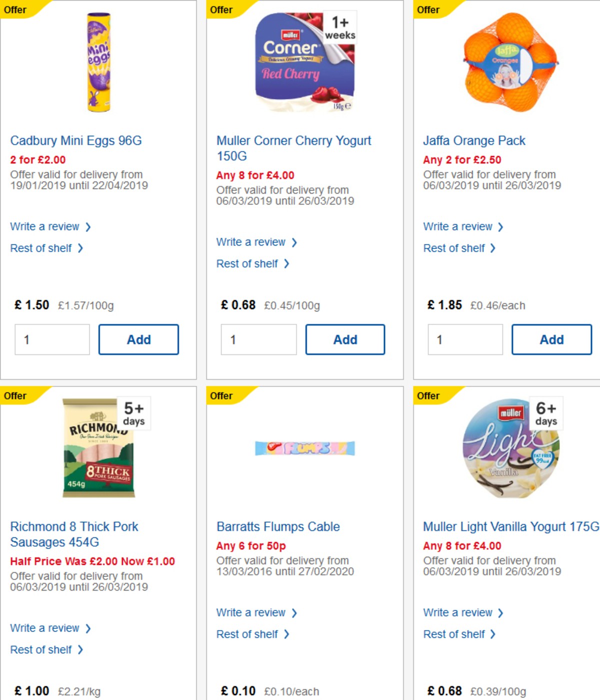Write a review for Jaffa Orange Pack
Screen dimensions: 600x700
click(458, 226)
